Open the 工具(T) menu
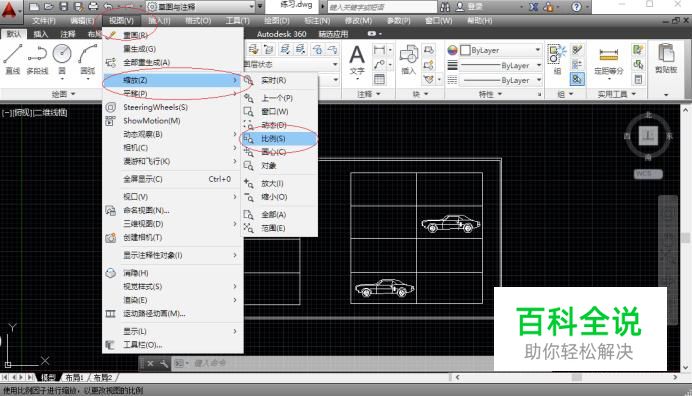The height and width of the screenshot is (396, 692). tap(237, 21)
